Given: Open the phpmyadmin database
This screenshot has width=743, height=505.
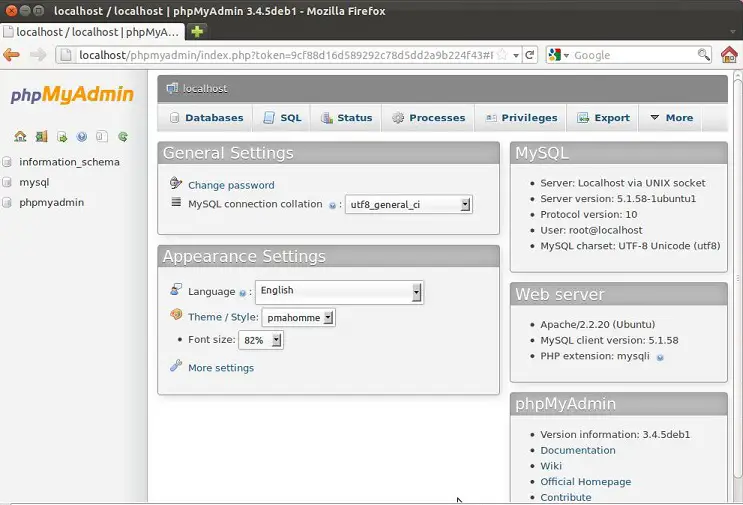Looking at the screenshot, I should click(x=51, y=203).
